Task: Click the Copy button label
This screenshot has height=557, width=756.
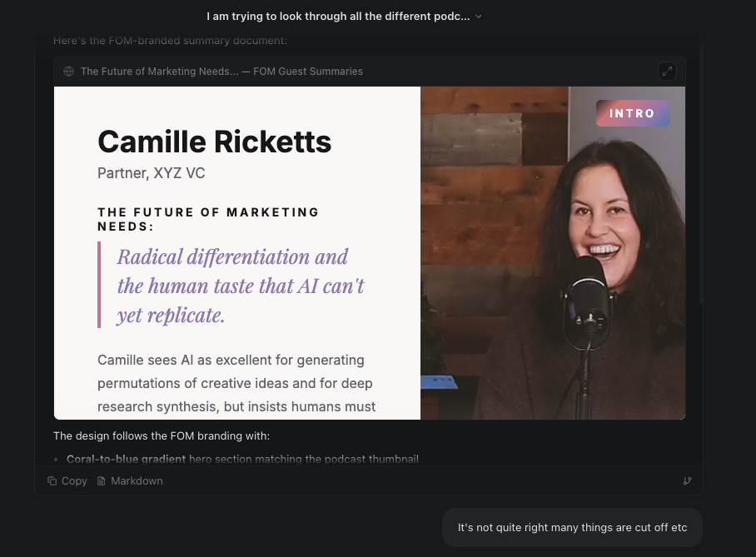Action: (x=74, y=480)
